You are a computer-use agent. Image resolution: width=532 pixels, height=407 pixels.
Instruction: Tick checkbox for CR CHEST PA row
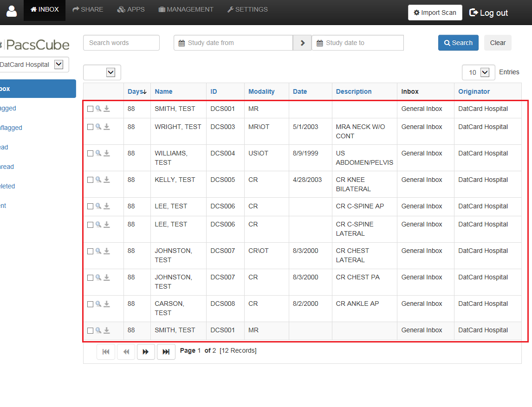click(90, 278)
